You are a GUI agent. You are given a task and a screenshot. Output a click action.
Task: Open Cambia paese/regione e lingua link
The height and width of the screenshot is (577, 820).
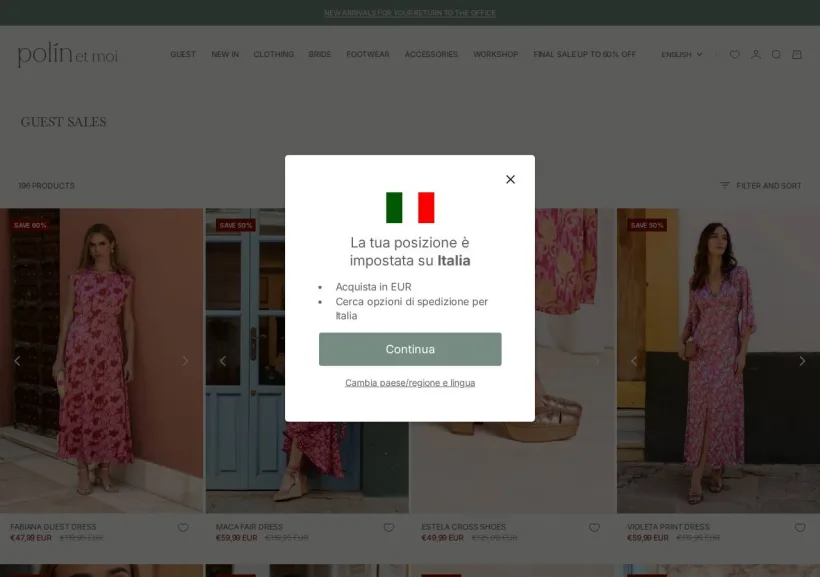pos(410,383)
